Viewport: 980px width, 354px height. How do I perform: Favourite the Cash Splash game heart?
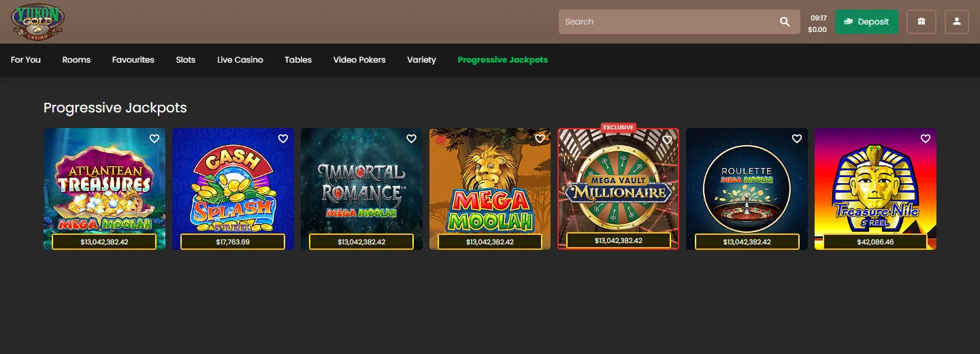coord(283,139)
